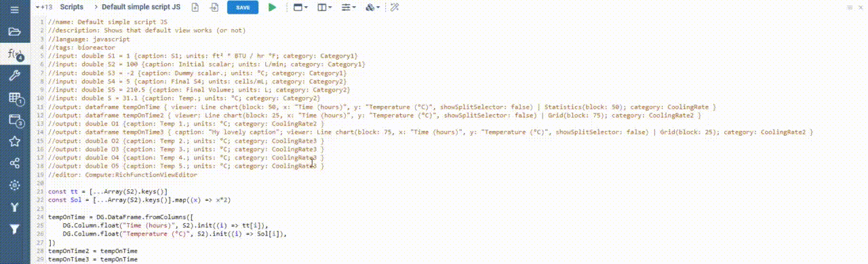The image size is (868, 264).
Task: Click the Share icon in the sidebar
Action: (14, 163)
